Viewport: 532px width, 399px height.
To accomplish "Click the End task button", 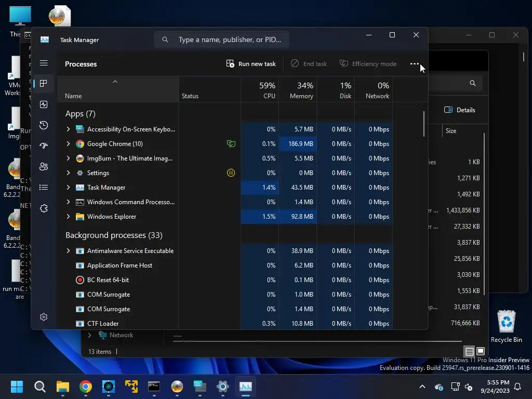I will [309, 64].
